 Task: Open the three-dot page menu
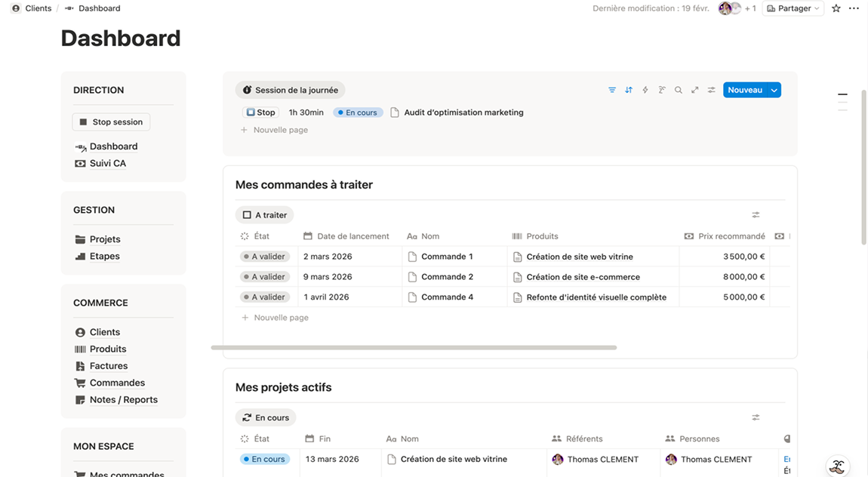[x=854, y=8]
